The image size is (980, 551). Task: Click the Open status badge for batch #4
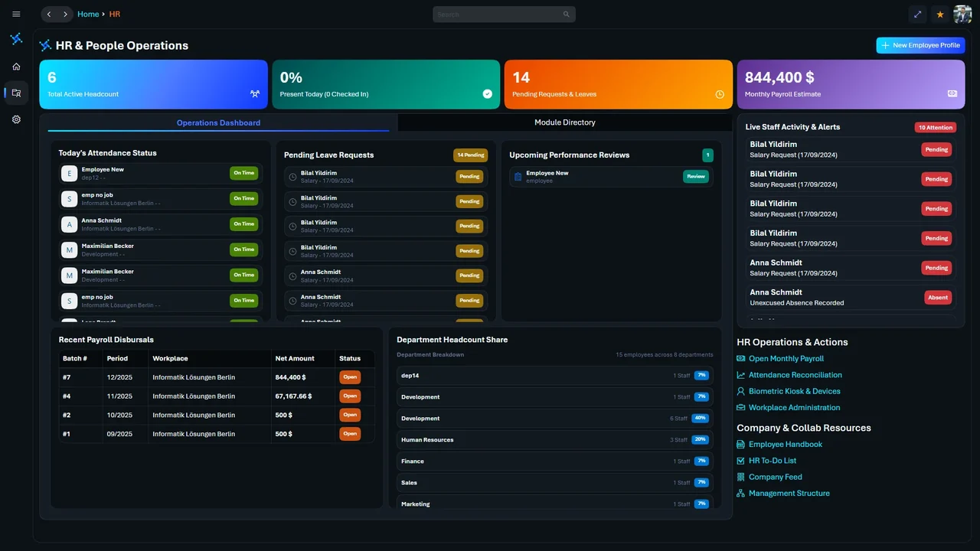350,396
